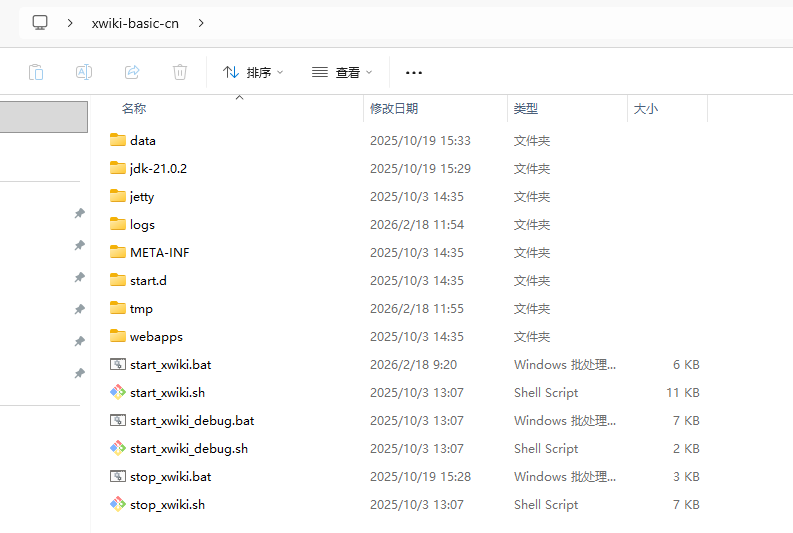Select the tmp folder icon

118,308
